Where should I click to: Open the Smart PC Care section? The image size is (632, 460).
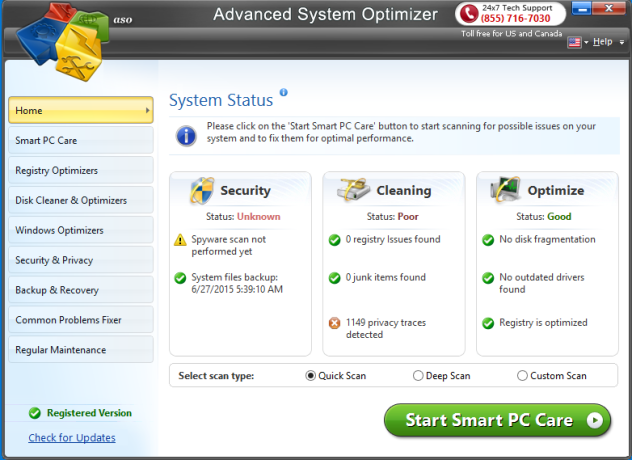tap(81, 140)
